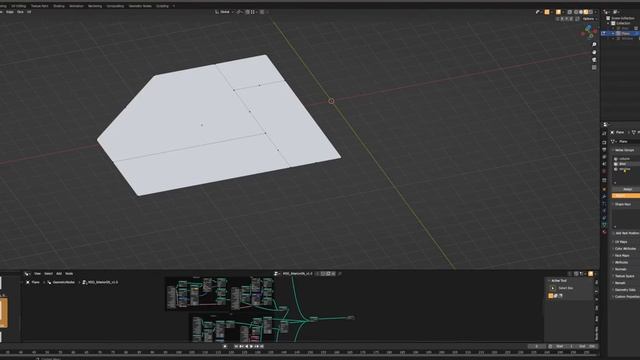Open node editor Add menu
Viewport: 640px width, 360px height.
click(x=59, y=273)
